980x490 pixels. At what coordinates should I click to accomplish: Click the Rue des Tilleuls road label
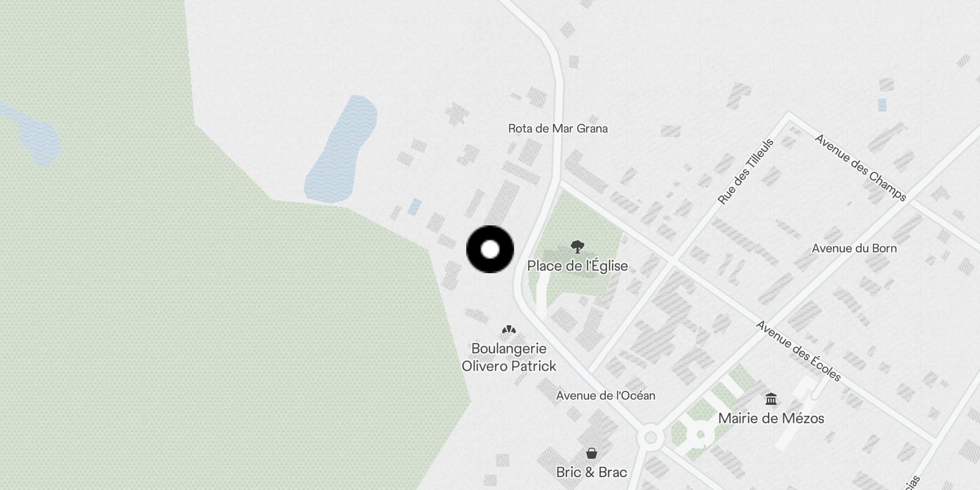click(x=746, y=171)
